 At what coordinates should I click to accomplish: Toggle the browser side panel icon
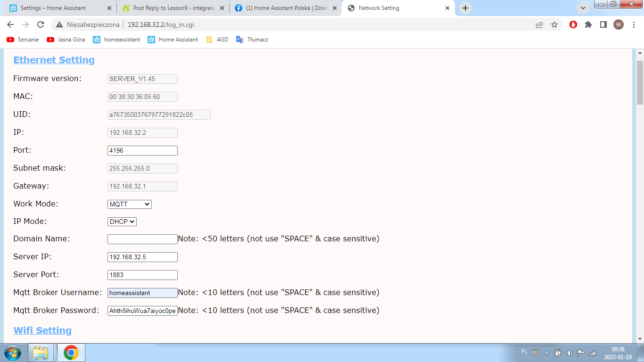click(x=603, y=25)
